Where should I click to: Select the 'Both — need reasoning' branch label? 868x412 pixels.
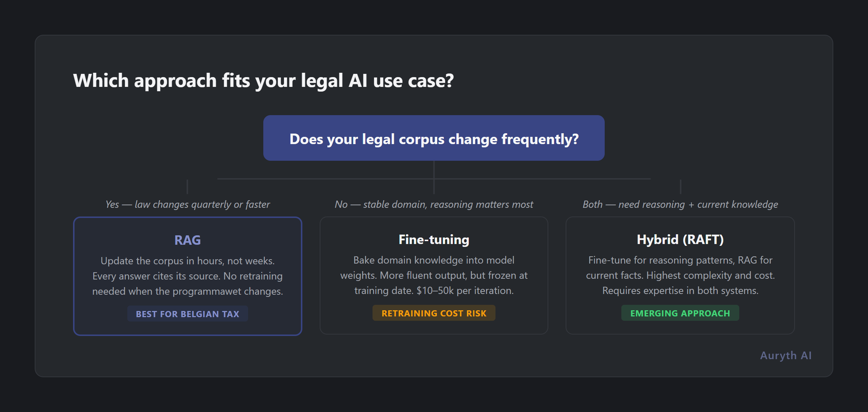tap(680, 204)
